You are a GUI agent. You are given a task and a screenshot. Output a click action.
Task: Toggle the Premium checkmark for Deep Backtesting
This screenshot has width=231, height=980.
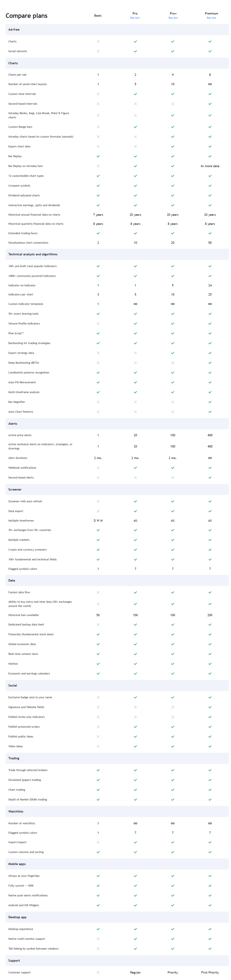click(210, 362)
